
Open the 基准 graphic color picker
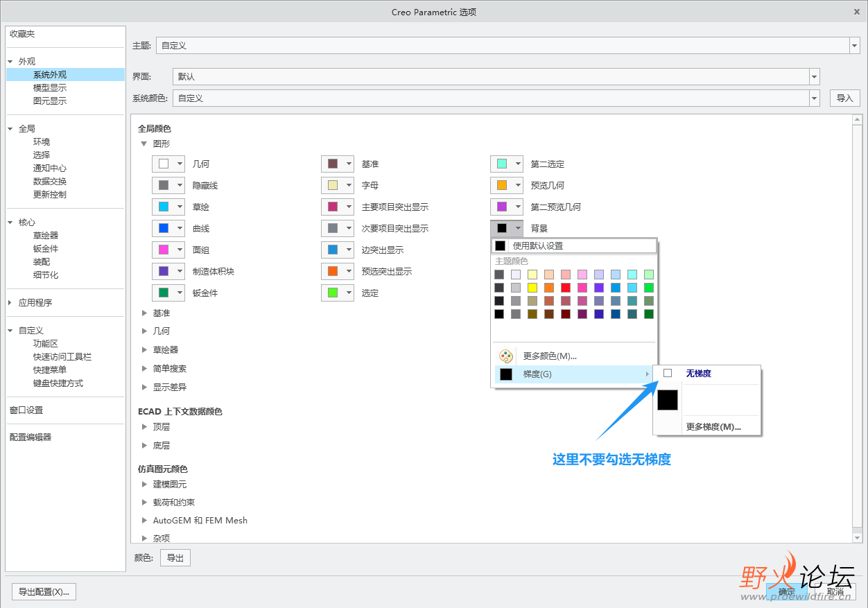pos(338,164)
